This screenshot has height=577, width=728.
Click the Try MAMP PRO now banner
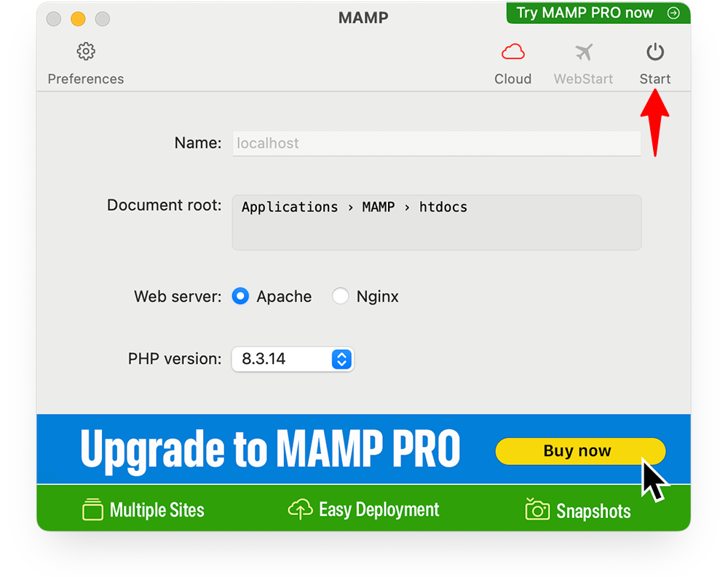(x=598, y=13)
